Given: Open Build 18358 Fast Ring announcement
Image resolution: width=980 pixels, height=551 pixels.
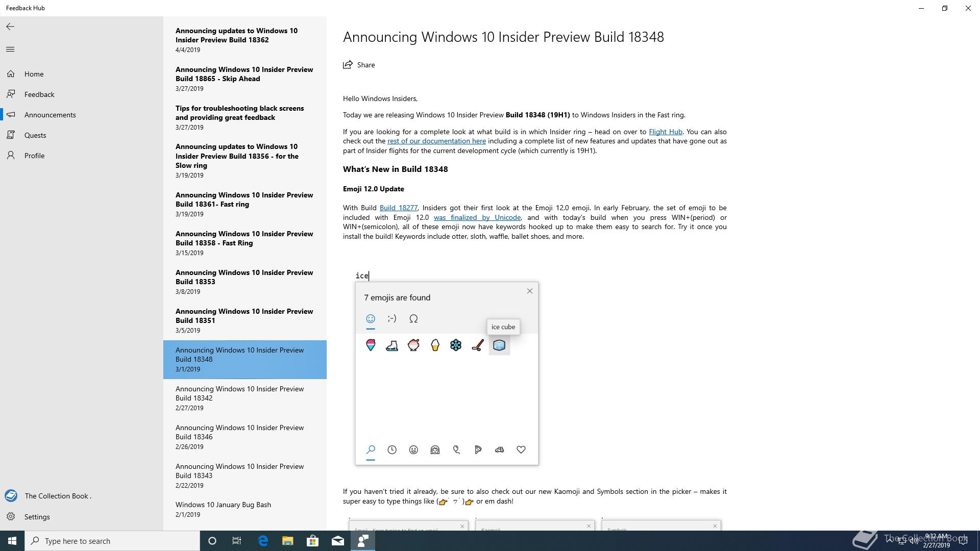Looking at the screenshot, I should tap(245, 243).
